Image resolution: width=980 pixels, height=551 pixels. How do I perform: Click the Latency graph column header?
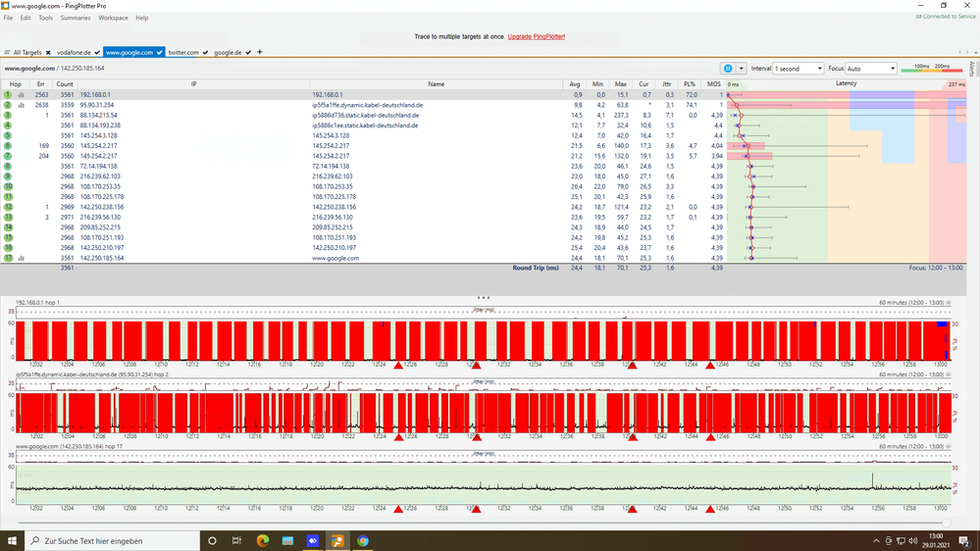click(847, 83)
